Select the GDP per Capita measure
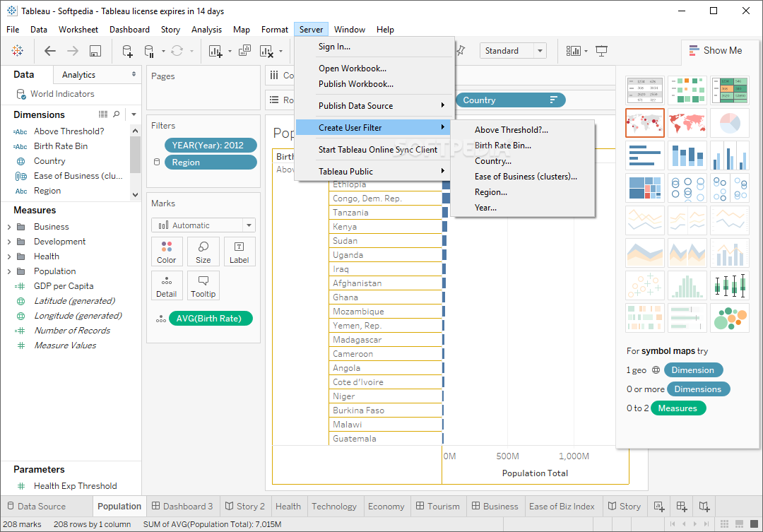This screenshot has width=763, height=532. click(x=64, y=286)
